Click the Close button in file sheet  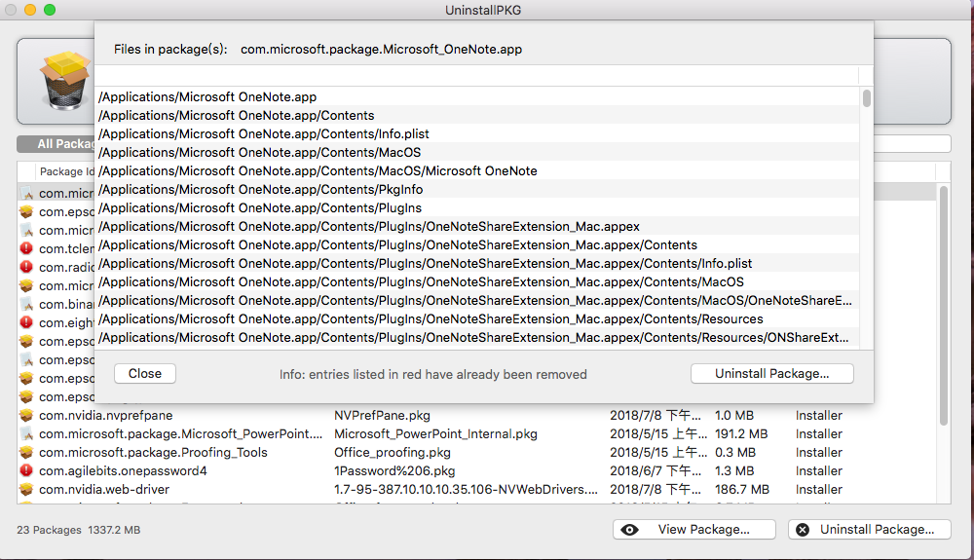pos(145,373)
